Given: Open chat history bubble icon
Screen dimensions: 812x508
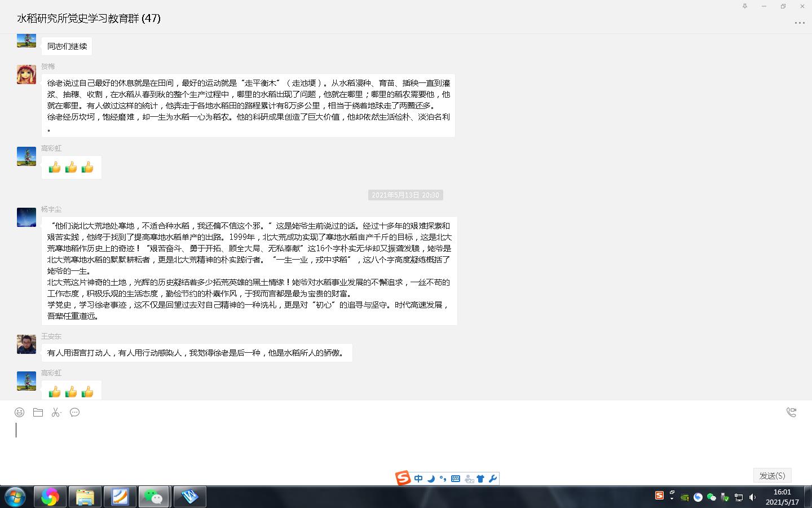Looking at the screenshot, I should click(74, 413).
